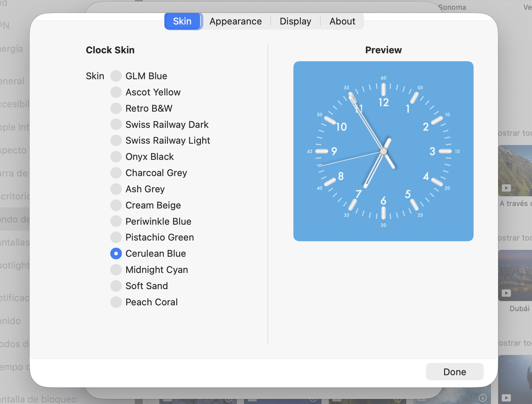Select the Peach Coral skin
532x404 pixels.
click(x=116, y=302)
